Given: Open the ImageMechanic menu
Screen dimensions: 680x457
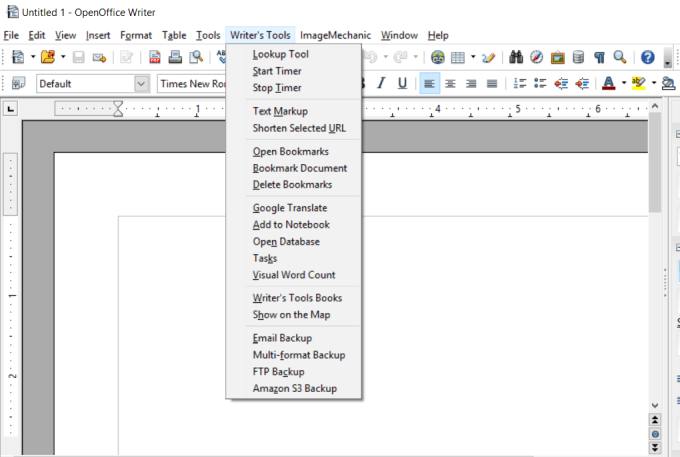Looking at the screenshot, I should 335,36.
